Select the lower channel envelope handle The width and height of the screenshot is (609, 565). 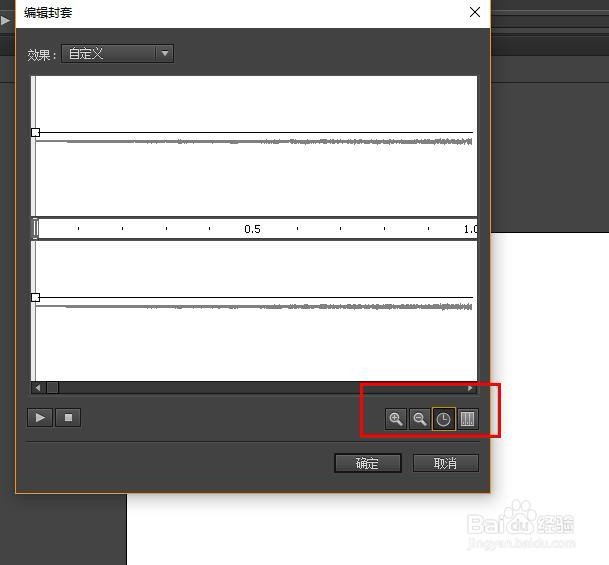tap(35, 297)
